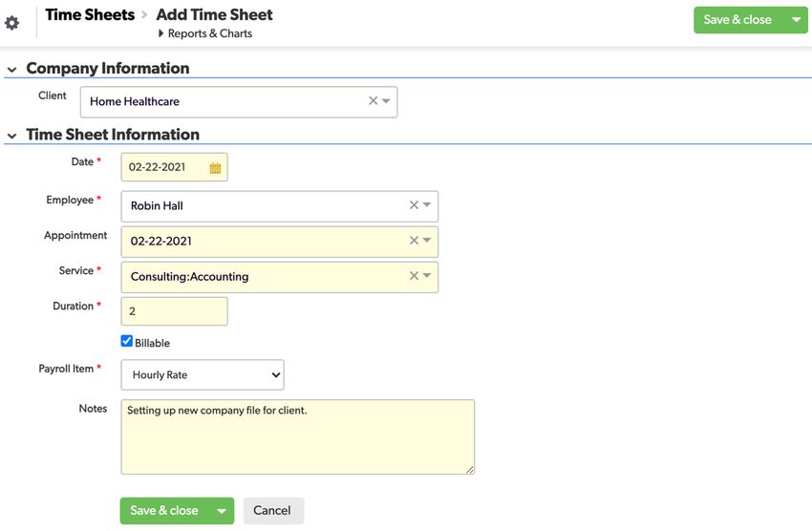The height and width of the screenshot is (531, 812).
Task: Open the Payroll Item Hourly Rate dropdown
Action: (203, 374)
